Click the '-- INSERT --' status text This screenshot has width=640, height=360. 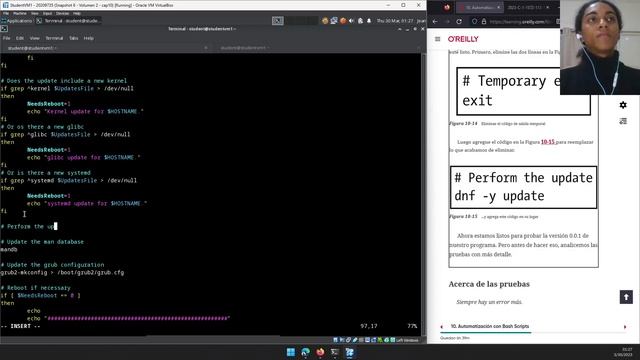coord(20,326)
